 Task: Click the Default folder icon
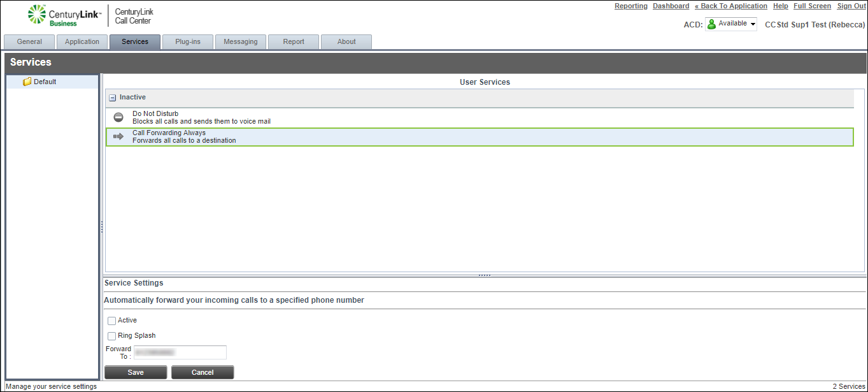coord(27,82)
